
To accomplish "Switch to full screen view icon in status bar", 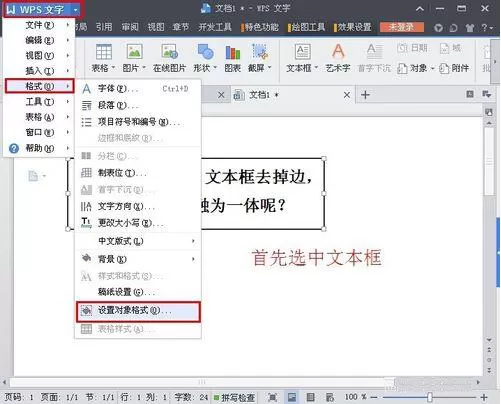I will pyautogui.click(x=272, y=397).
